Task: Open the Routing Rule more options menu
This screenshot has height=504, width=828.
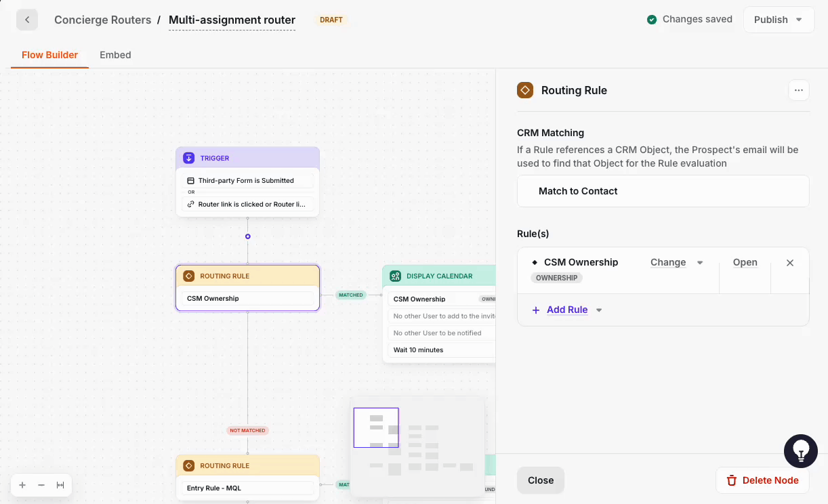Action: click(798, 90)
